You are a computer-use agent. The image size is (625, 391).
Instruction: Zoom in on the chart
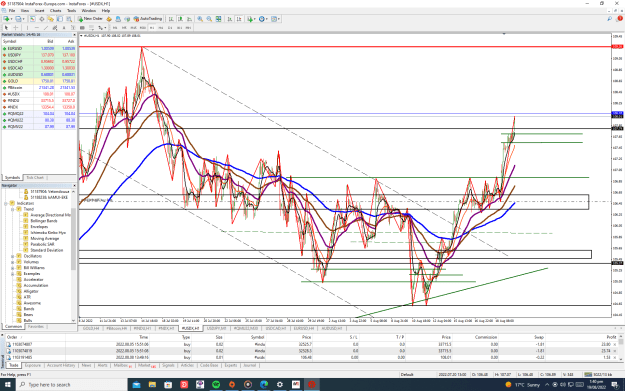click(x=200, y=19)
